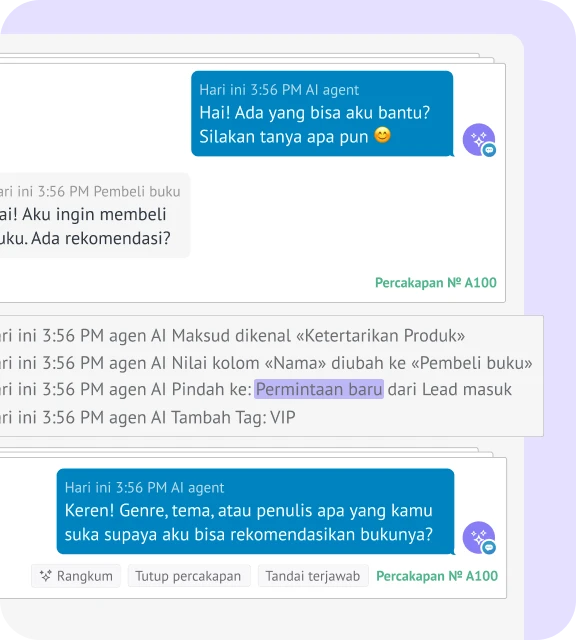Screen dimensions: 576x640
Task: Click the smiling emoji in the greeting bubble
Action: point(383,135)
